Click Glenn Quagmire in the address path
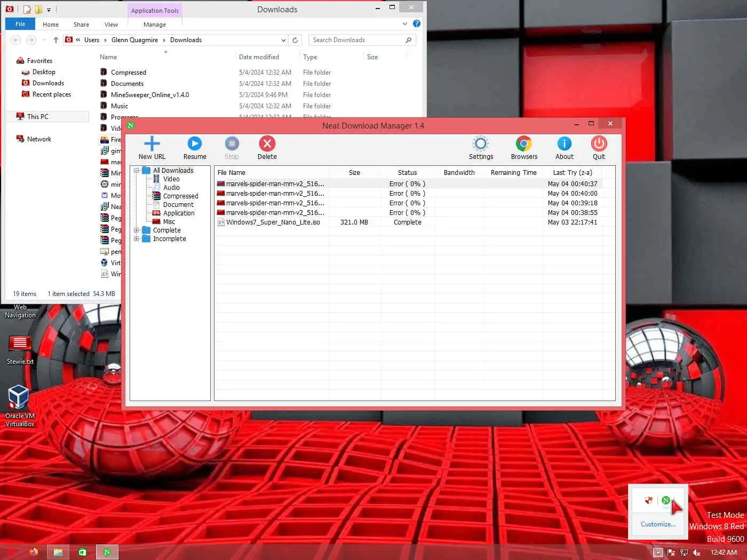This screenshot has width=747, height=560. [x=134, y=40]
